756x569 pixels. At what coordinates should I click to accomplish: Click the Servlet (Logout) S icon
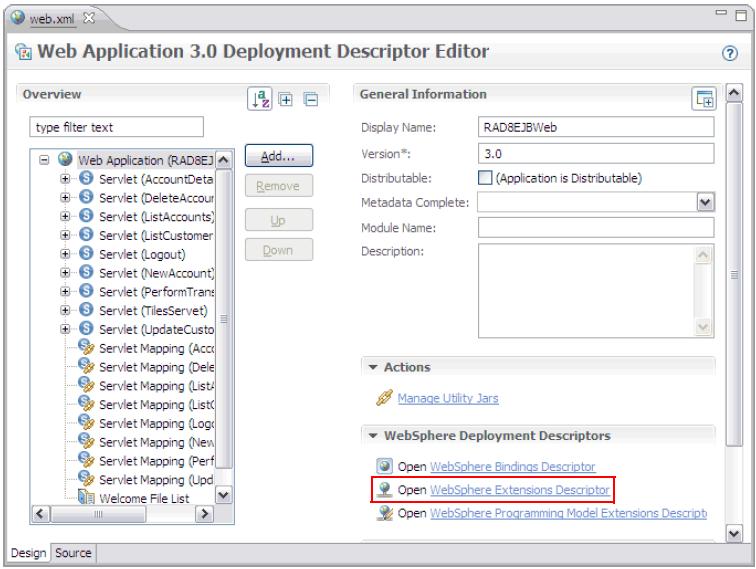[x=86, y=253]
